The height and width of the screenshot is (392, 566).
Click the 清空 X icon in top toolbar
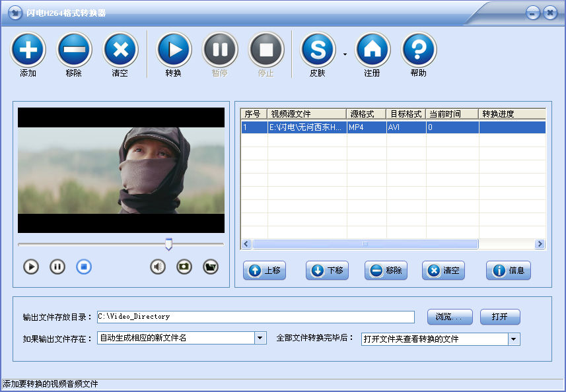(120, 49)
